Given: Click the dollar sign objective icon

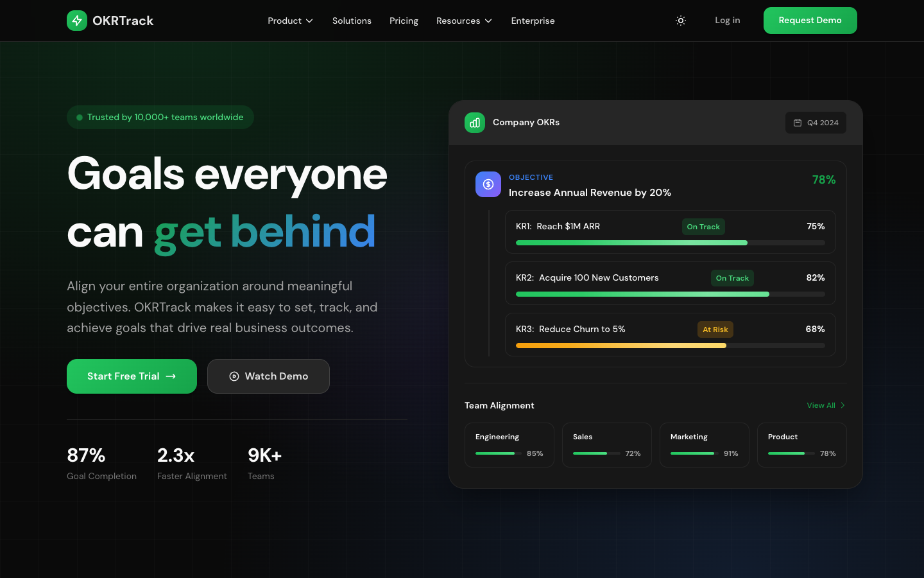Looking at the screenshot, I should 488,184.
